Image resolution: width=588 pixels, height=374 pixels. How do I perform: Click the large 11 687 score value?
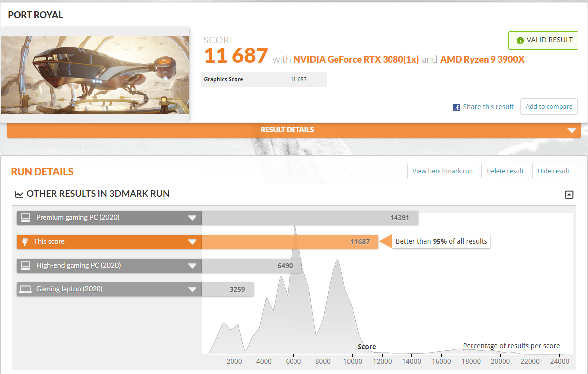(x=236, y=56)
